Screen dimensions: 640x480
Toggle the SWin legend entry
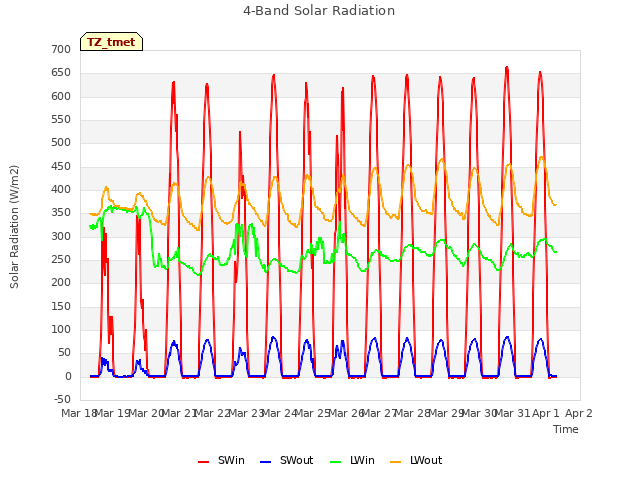click(x=221, y=460)
